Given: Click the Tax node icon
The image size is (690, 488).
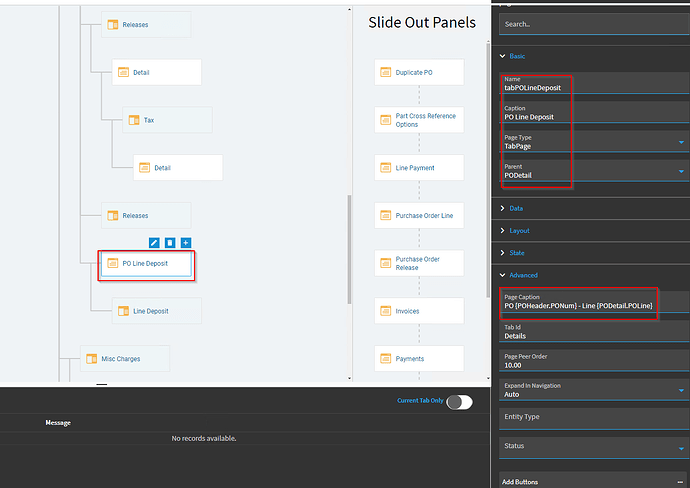Looking at the screenshot, I should (x=134, y=120).
